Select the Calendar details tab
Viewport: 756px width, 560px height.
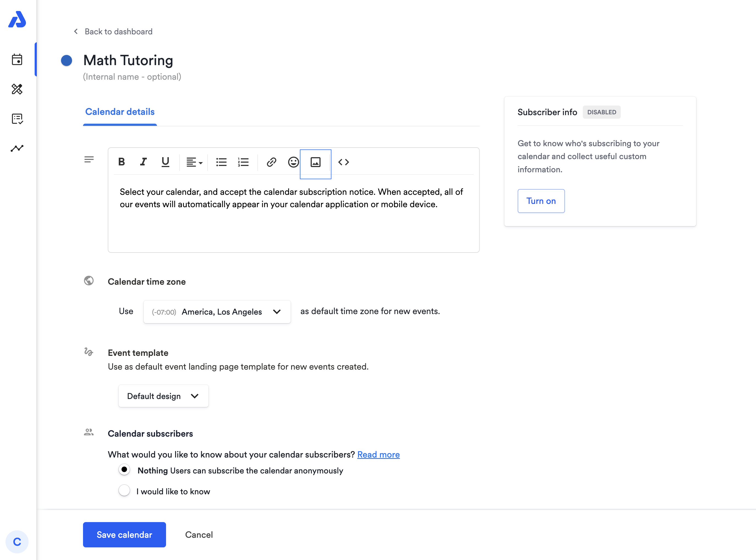120,112
